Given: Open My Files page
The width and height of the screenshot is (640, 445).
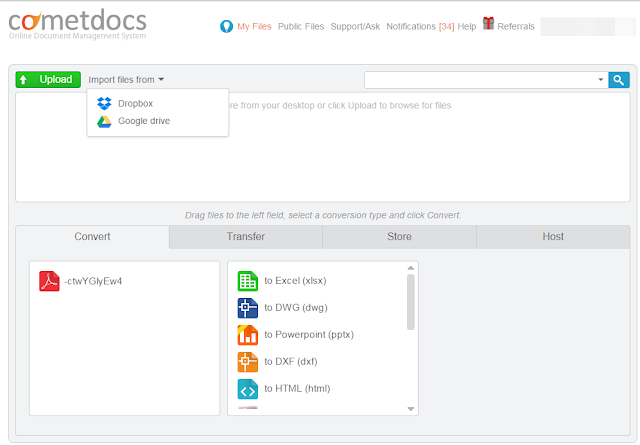Looking at the screenshot, I should point(254,27).
